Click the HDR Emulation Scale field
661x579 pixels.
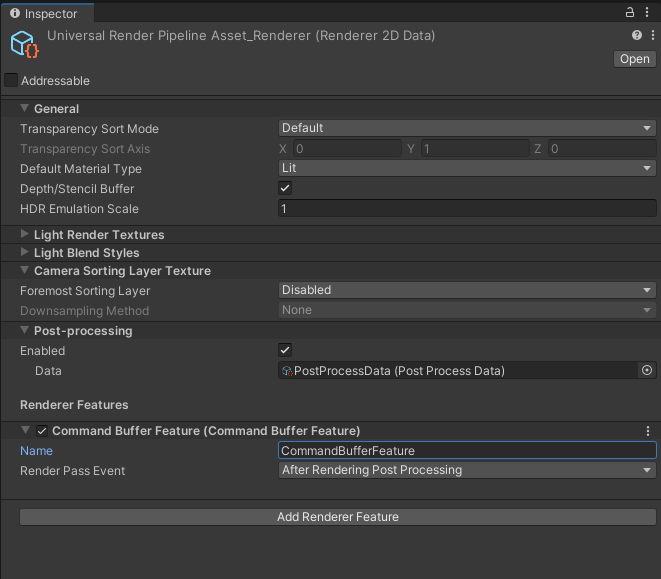pos(467,208)
